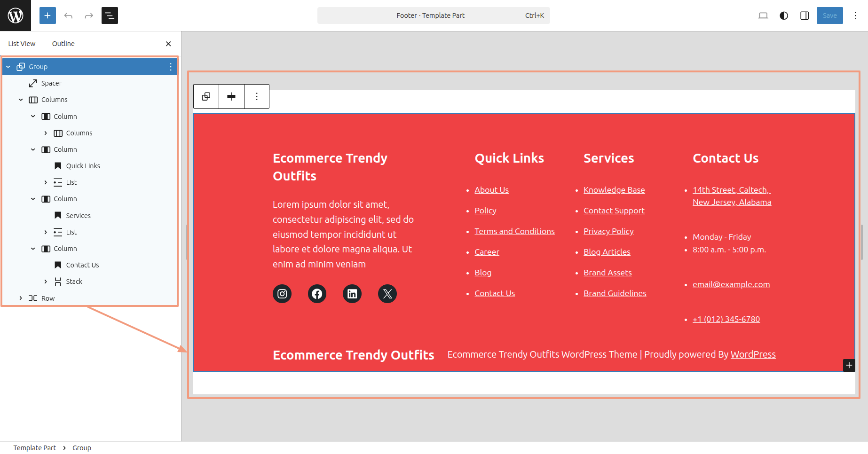Toggle the block inserter plus button
Viewport: 868px width, 454px height.
[x=47, y=16]
